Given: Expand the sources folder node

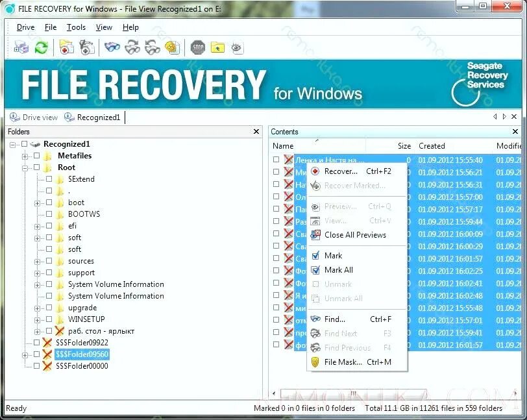Looking at the screenshot, I should 37,262.
